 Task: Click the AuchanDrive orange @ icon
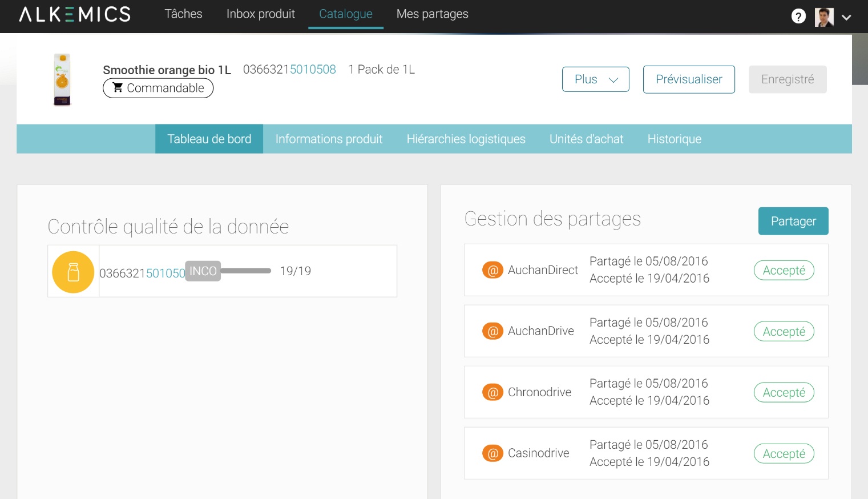[x=492, y=331]
